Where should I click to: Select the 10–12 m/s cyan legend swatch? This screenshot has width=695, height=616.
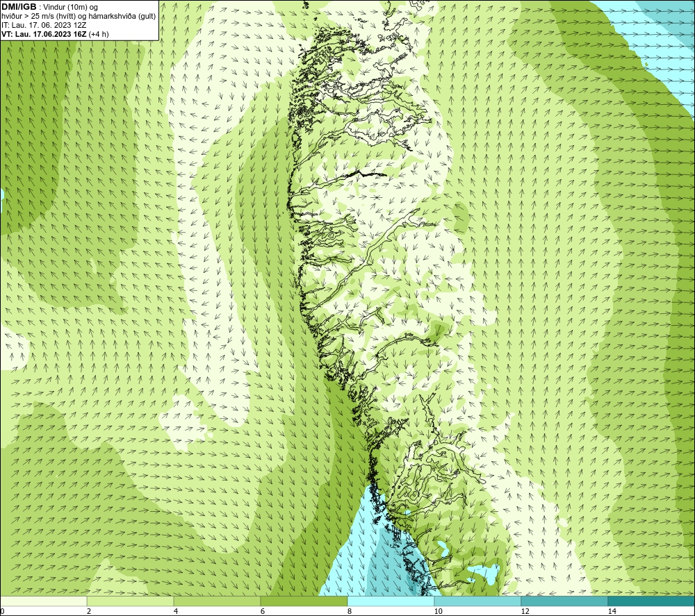tap(478, 601)
